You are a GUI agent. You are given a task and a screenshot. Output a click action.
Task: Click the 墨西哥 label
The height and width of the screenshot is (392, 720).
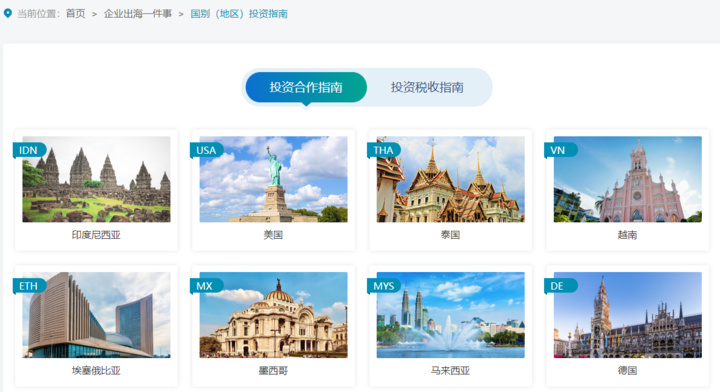pyautogui.click(x=273, y=370)
